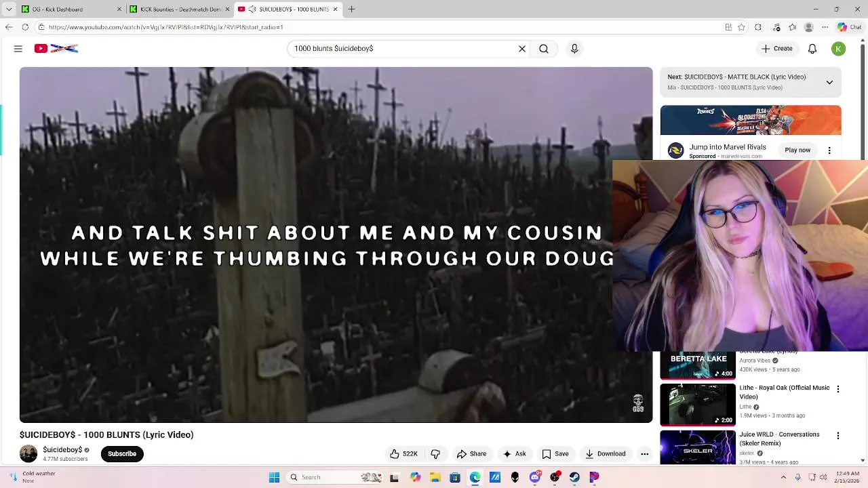Show hidden system tray icons chevron

[x=783, y=477]
